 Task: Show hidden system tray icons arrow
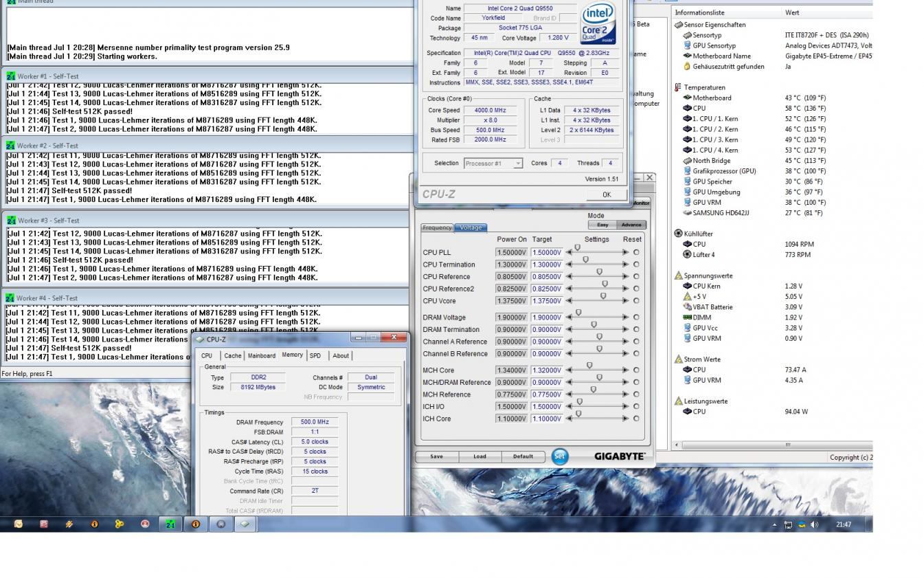(775, 525)
